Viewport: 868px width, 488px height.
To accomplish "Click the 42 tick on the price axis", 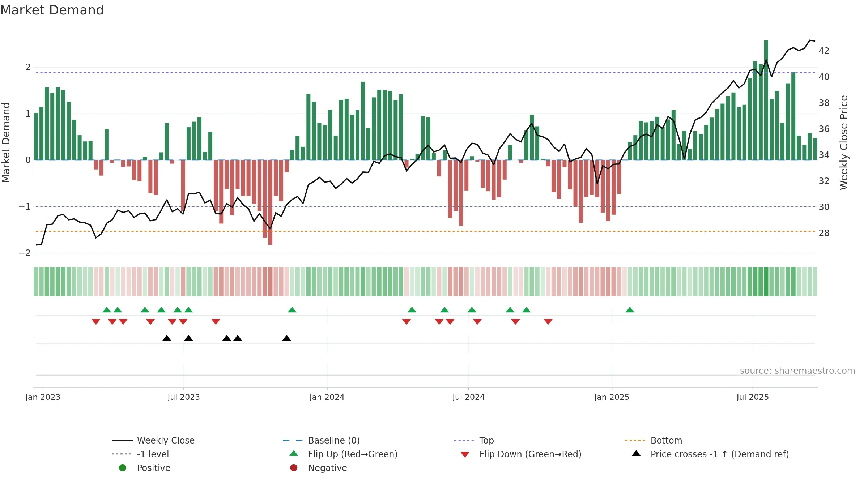I will [824, 51].
